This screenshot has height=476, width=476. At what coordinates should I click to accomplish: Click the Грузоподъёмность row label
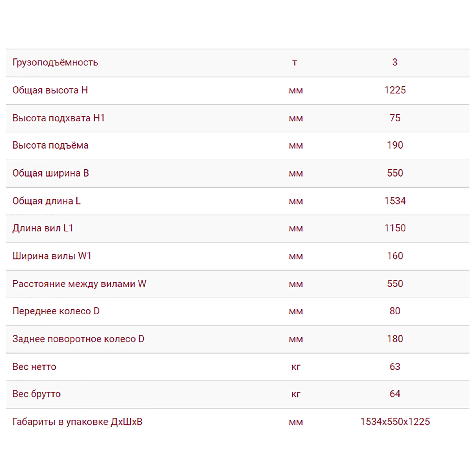(55, 63)
